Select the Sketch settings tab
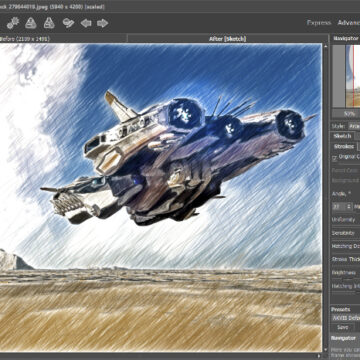The height and width of the screenshot is (360, 360). (x=343, y=136)
